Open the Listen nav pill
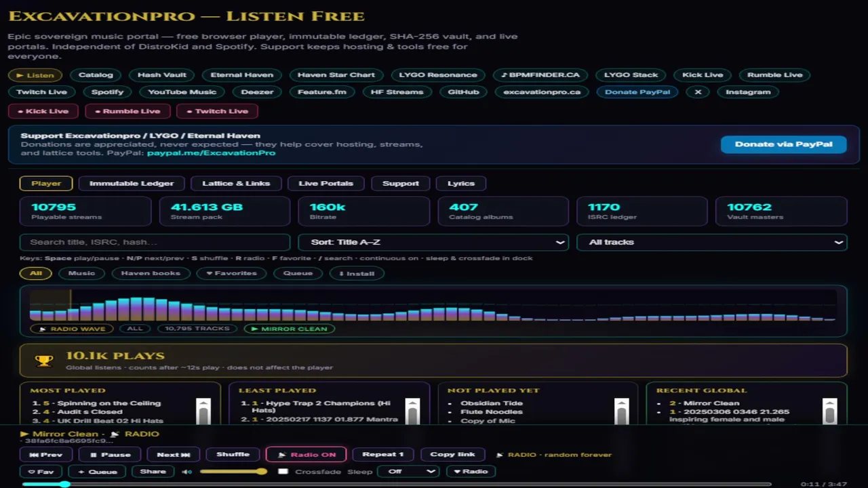Viewport: 868px width, 488px height. (x=35, y=75)
